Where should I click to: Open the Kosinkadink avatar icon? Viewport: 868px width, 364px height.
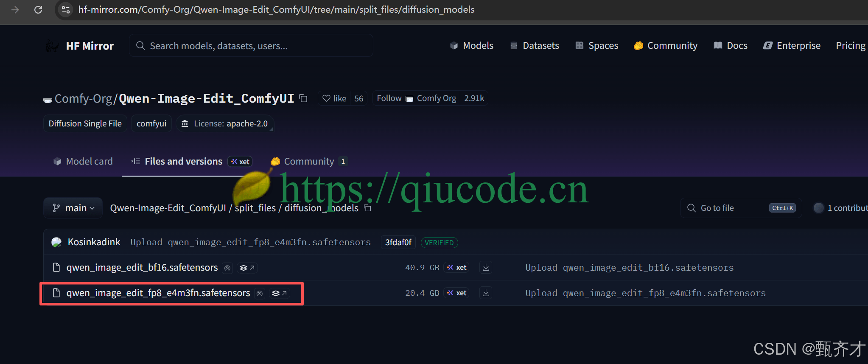pos(56,242)
